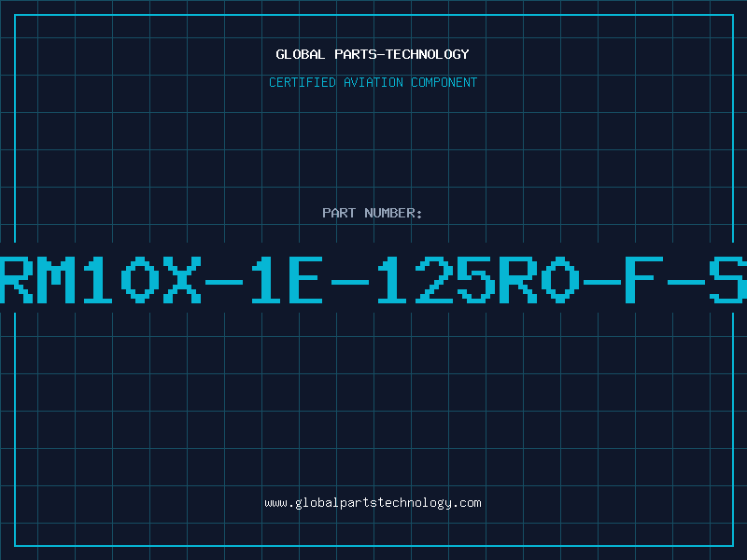Viewport: 747px width, 560px height.
Task: Click the PART NUMBER: label
Action: point(372,213)
